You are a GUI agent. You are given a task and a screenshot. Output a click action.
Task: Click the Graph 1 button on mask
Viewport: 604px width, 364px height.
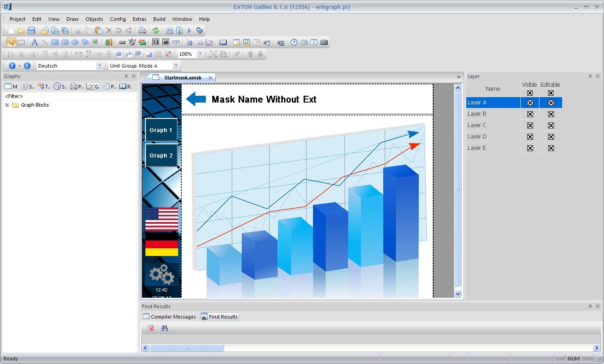click(x=161, y=130)
